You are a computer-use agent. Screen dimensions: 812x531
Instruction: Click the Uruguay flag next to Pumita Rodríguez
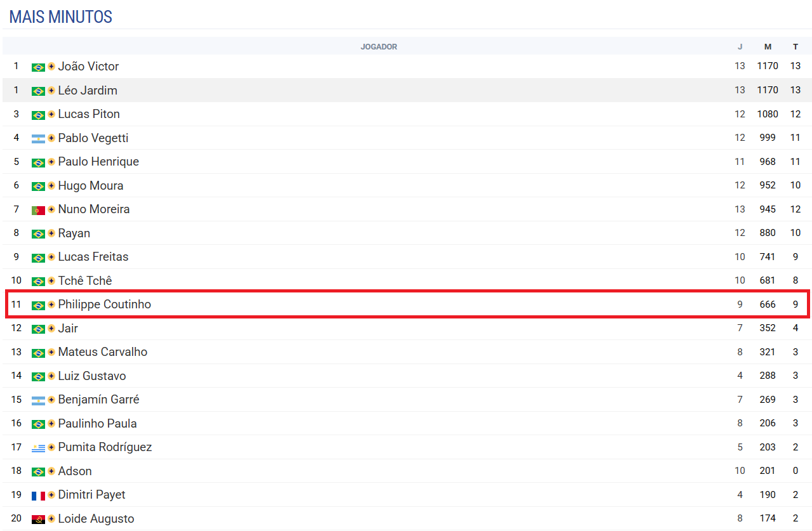tap(38, 448)
